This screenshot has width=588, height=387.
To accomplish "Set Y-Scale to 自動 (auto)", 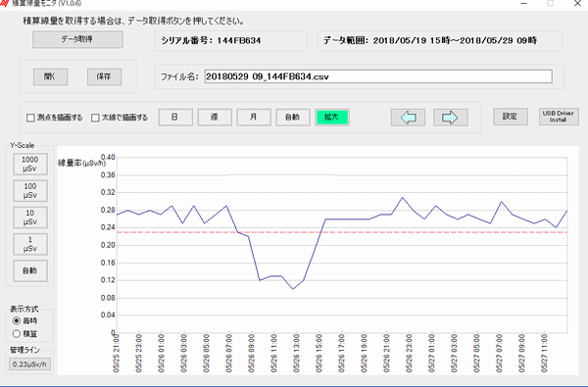I will click(x=30, y=270).
